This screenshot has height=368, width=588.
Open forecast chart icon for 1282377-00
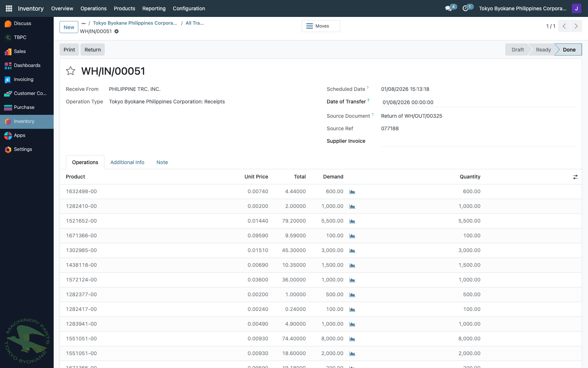[x=352, y=295]
